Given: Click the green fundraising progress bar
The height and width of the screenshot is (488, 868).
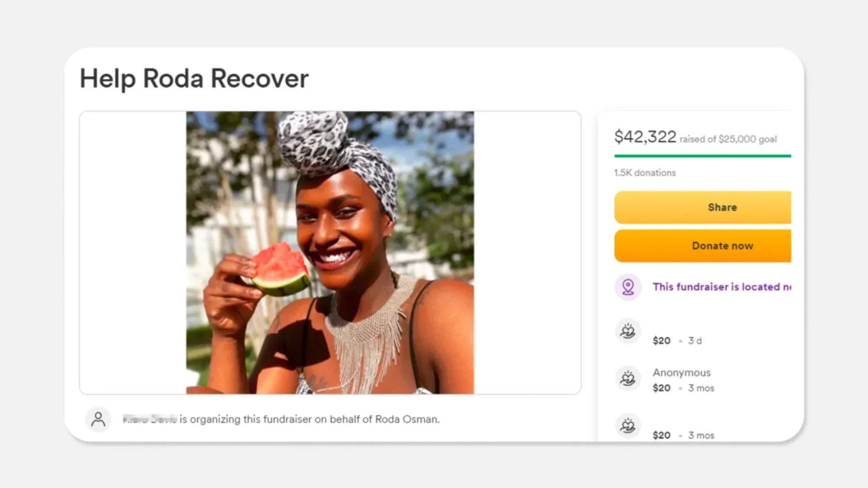Looking at the screenshot, I should pos(702,156).
